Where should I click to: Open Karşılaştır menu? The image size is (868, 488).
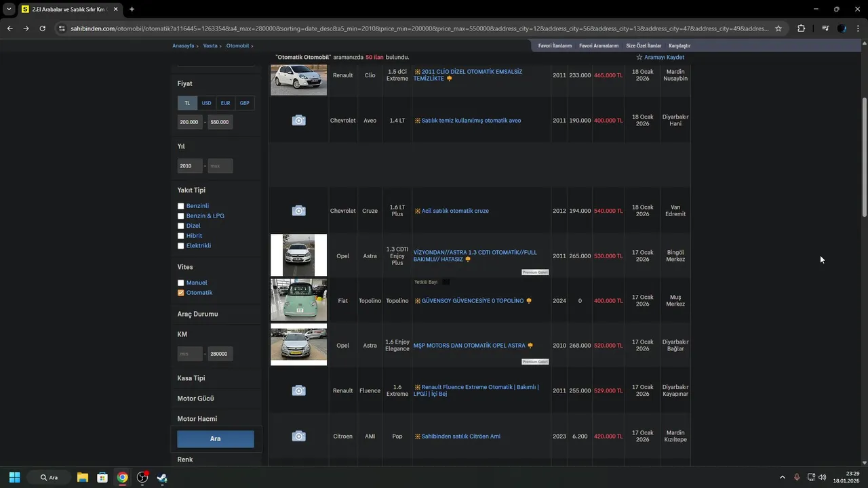pos(679,45)
